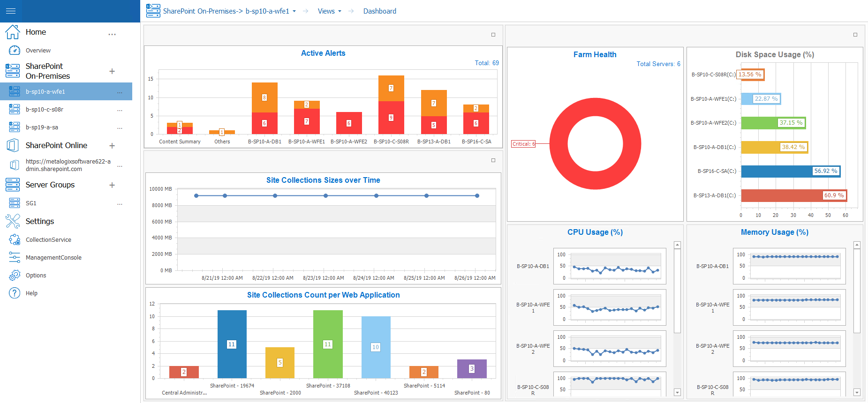
Task: Open the metalogixsoftware622 admin tenant link
Action: [68, 165]
